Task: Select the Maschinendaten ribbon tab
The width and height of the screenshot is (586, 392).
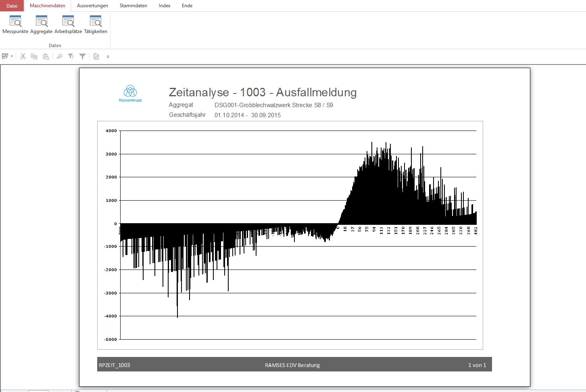Action: point(48,6)
